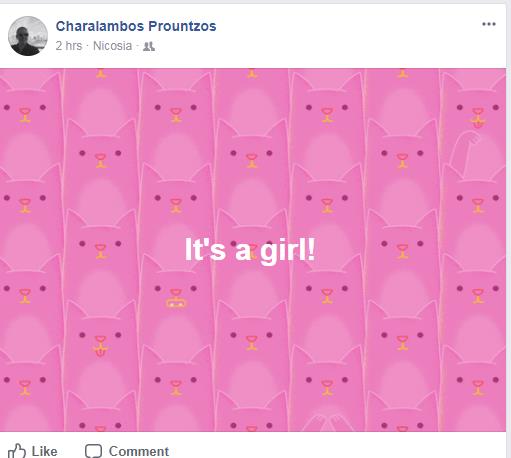The image size is (511, 458).
Task: Click the surname Prountzos in the header
Action: point(182,26)
